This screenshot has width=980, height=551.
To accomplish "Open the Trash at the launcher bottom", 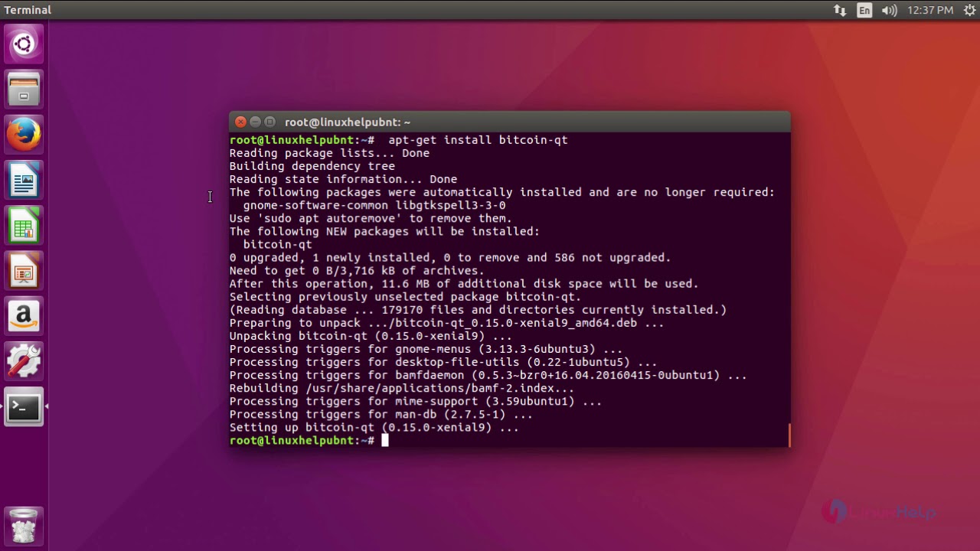I will (24, 526).
